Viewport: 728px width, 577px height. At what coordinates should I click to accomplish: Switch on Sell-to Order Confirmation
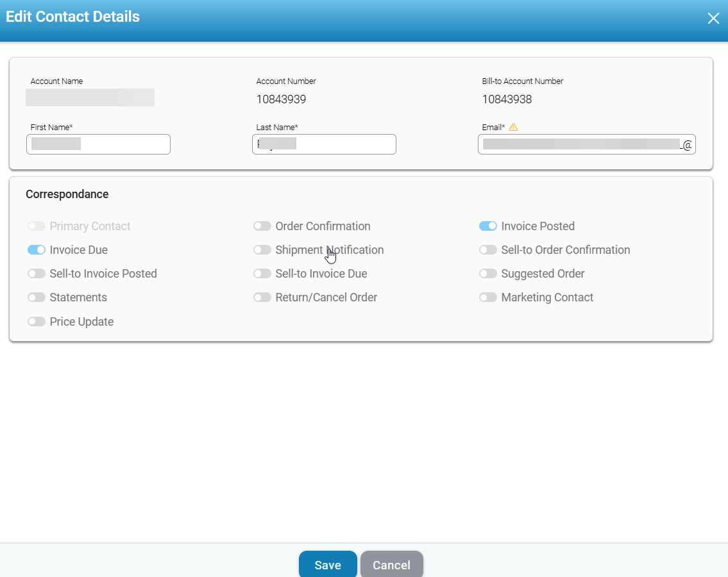[x=488, y=250]
